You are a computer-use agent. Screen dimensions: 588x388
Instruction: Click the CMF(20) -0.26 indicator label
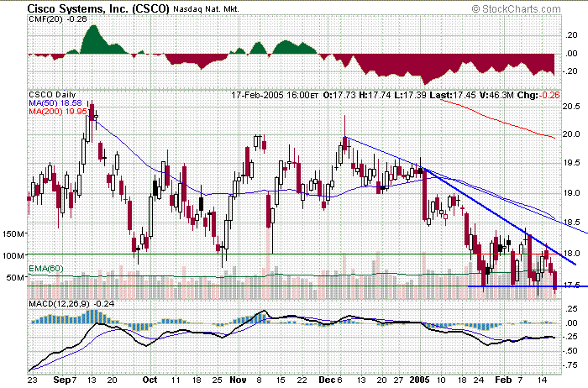point(57,19)
